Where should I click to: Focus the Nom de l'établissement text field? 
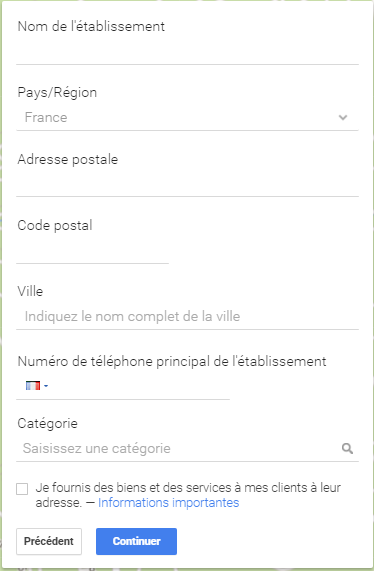pyautogui.click(x=187, y=51)
